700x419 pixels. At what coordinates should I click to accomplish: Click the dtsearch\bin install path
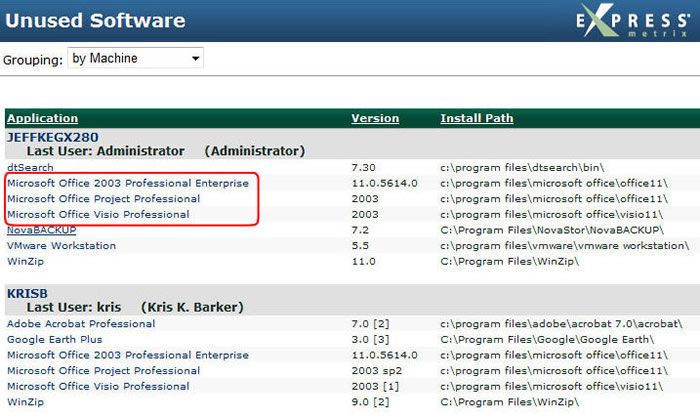(x=522, y=168)
